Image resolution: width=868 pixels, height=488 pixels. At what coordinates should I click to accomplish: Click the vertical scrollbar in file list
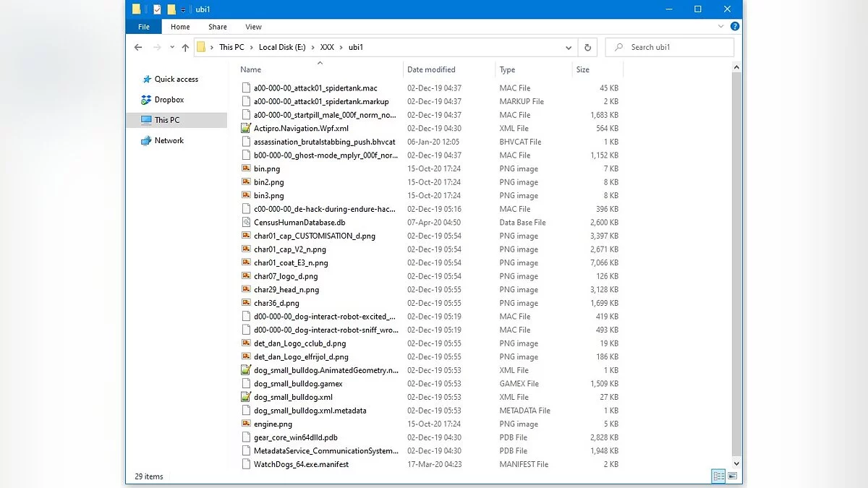coord(737,264)
